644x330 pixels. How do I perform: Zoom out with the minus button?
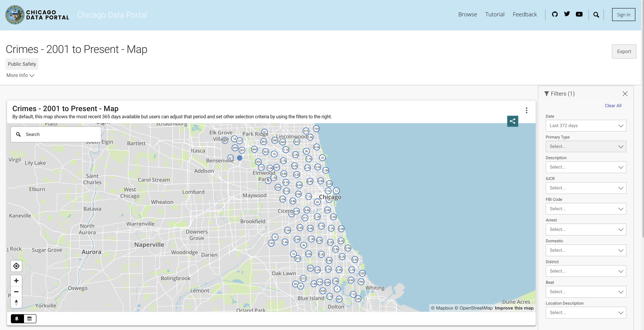(16, 292)
